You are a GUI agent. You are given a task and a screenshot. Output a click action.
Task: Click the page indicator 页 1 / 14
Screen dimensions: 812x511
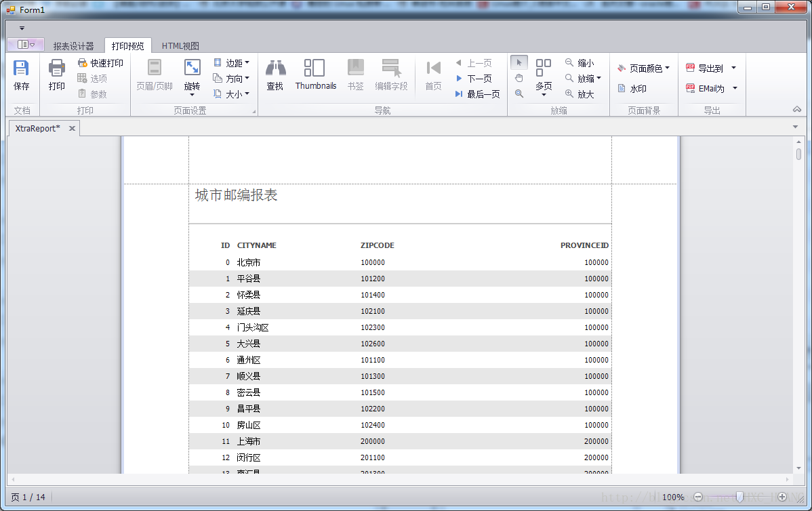[x=28, y=497]
